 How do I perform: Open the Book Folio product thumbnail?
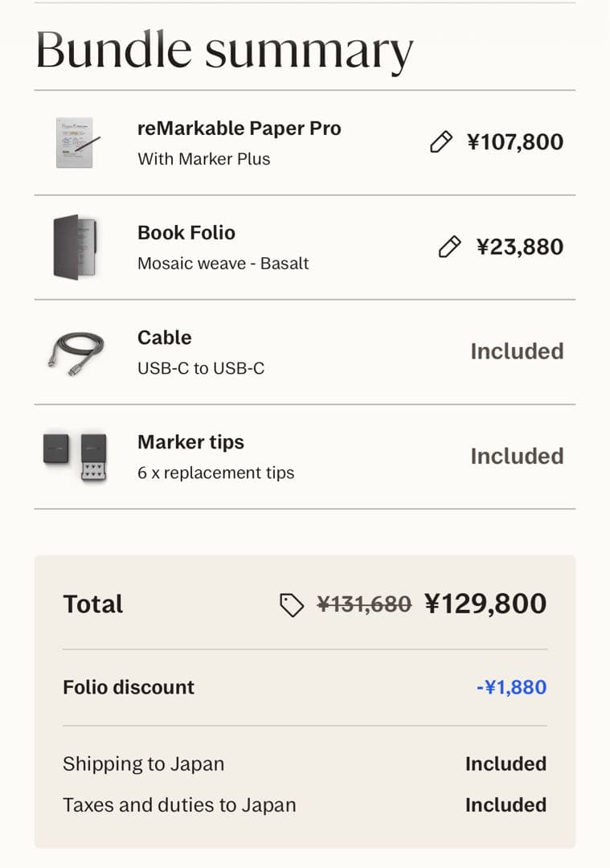point(75,247)
